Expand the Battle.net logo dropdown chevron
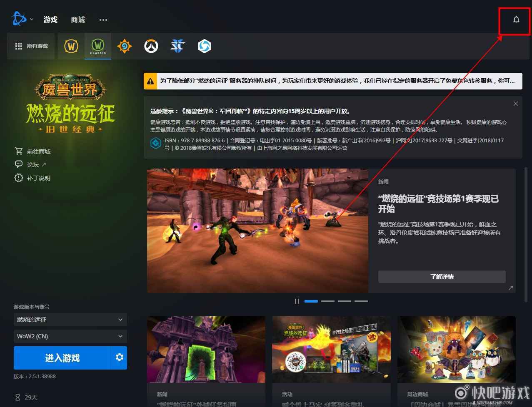Image resolution: width=532 pixels, height=407 pixels. (x=32, y=20)
